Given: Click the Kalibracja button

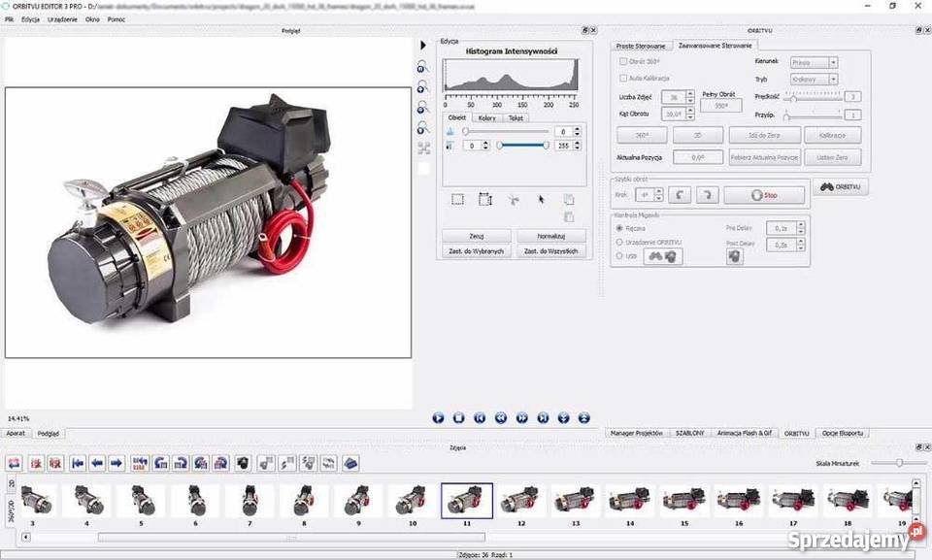Looking at the screenshot, I should [832, 136].
